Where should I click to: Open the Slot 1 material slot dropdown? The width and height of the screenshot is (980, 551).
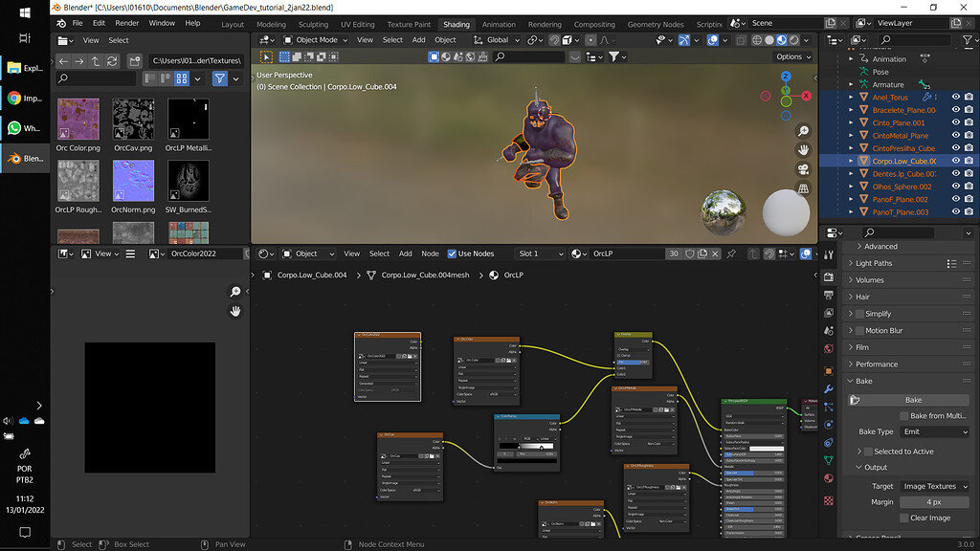(540, 253)
